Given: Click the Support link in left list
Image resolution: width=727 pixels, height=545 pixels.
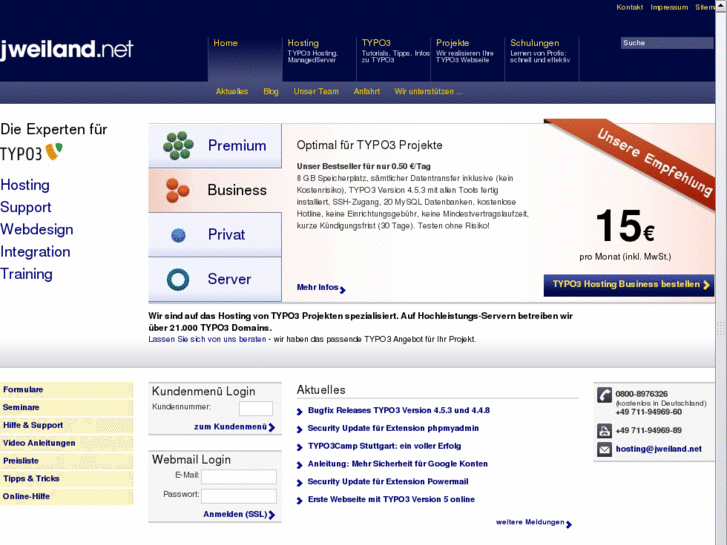Looking at the screenshot, I should click(26, 207).
